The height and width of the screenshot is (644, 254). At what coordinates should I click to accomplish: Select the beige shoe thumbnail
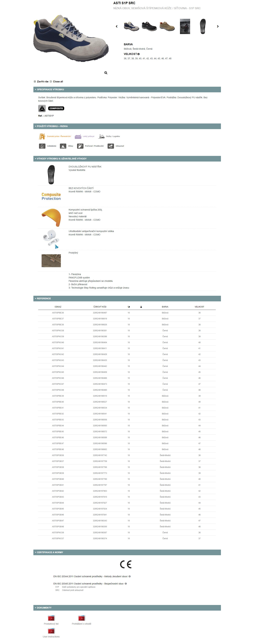167,26
